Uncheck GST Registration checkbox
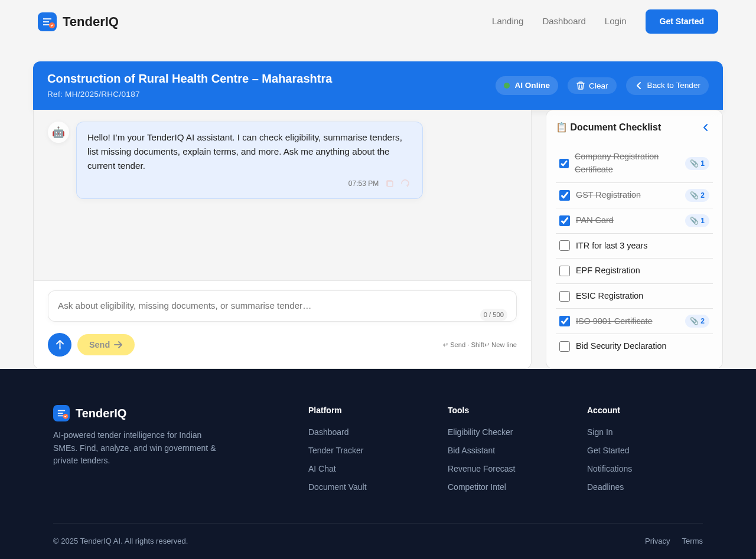This screenshot has width=756, height=559. (565, 195)
